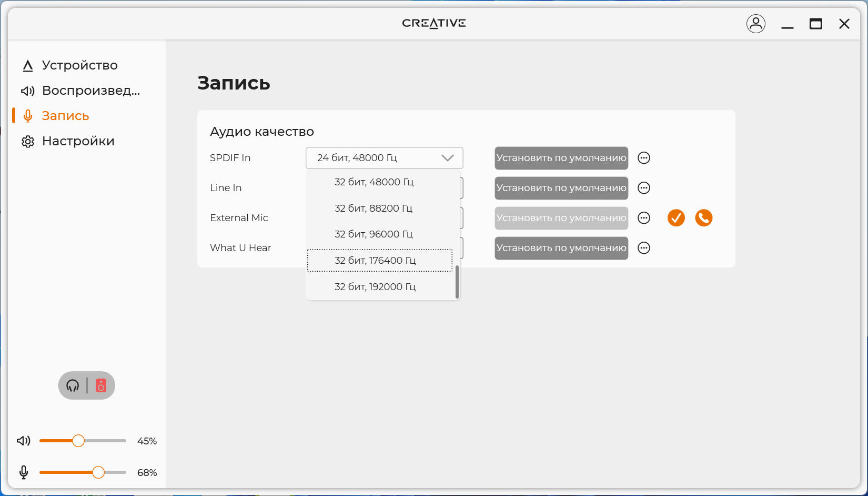Set SPDIF In as default device
Screen dimensions: 868x496
[x=561, y=158]
